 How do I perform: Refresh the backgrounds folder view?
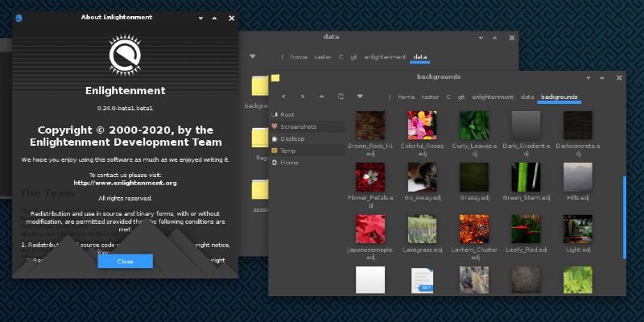pyautogui.click(x=341, y=97)
